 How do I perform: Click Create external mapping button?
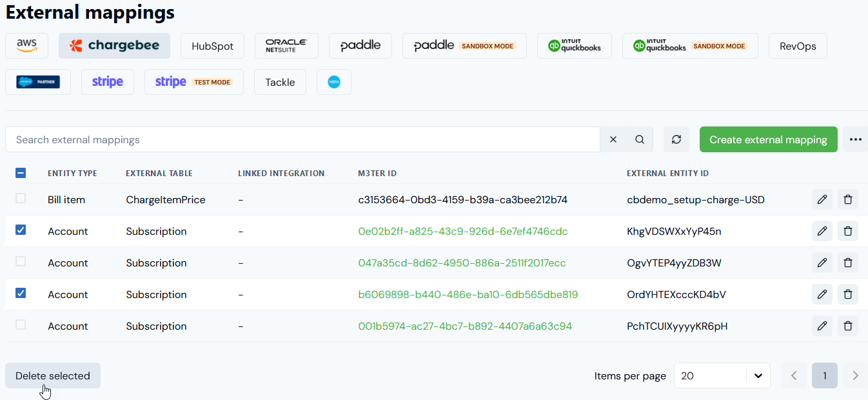pyautogui.click(x=769, y=139)
